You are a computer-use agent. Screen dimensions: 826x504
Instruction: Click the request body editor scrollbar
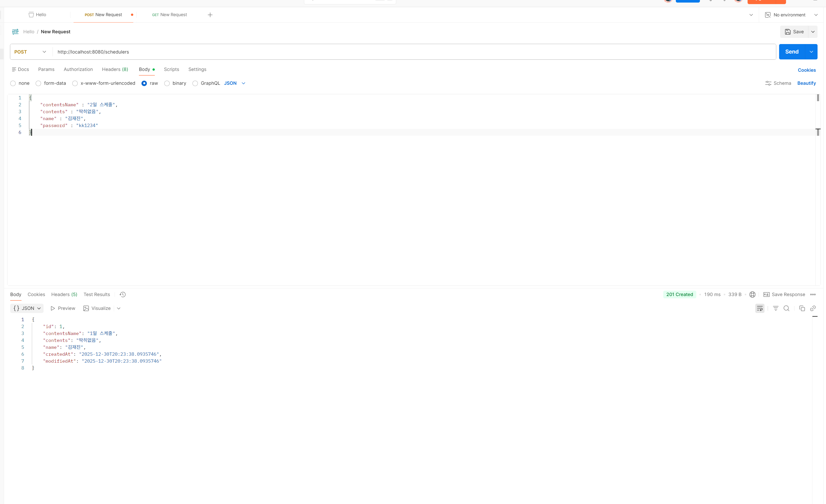[x=818, y=190]
